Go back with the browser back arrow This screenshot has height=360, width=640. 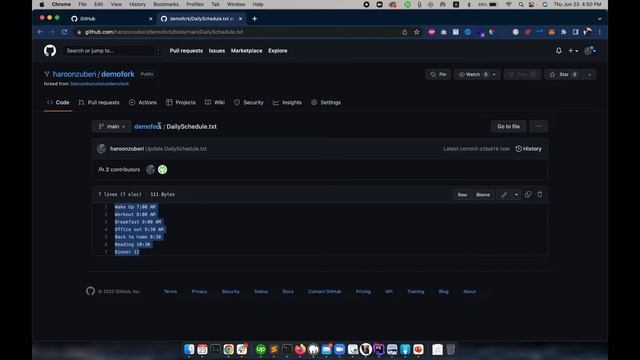point(40,32)
